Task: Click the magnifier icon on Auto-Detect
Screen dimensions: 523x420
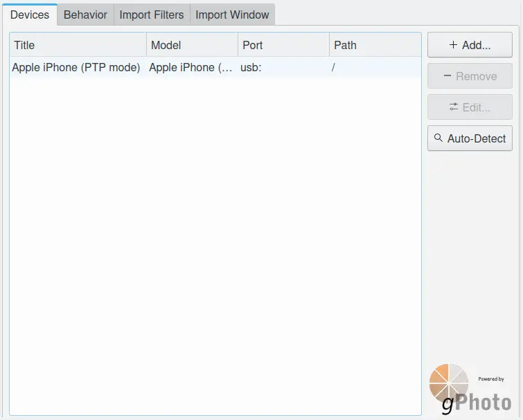Action: [x=438, y=138]
